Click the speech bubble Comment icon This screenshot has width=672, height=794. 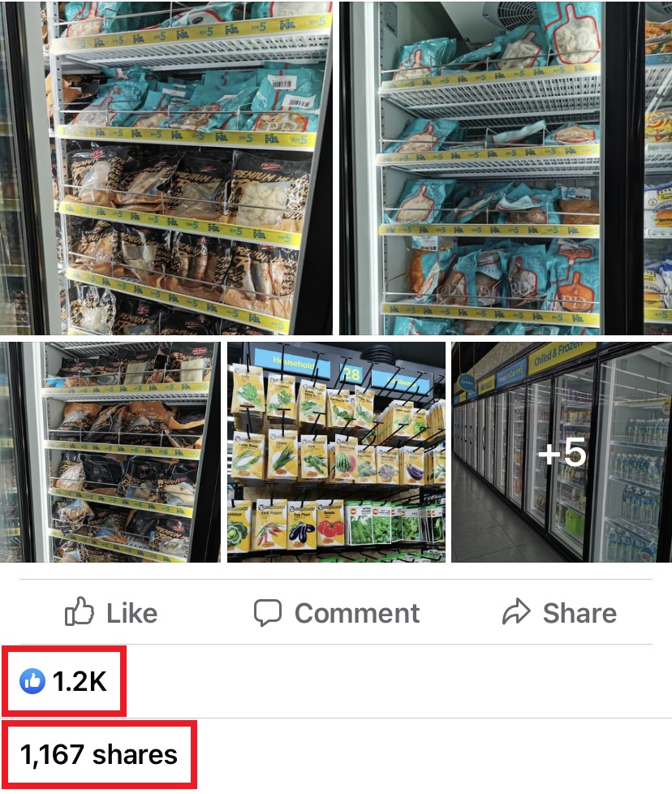coord(268,613)
